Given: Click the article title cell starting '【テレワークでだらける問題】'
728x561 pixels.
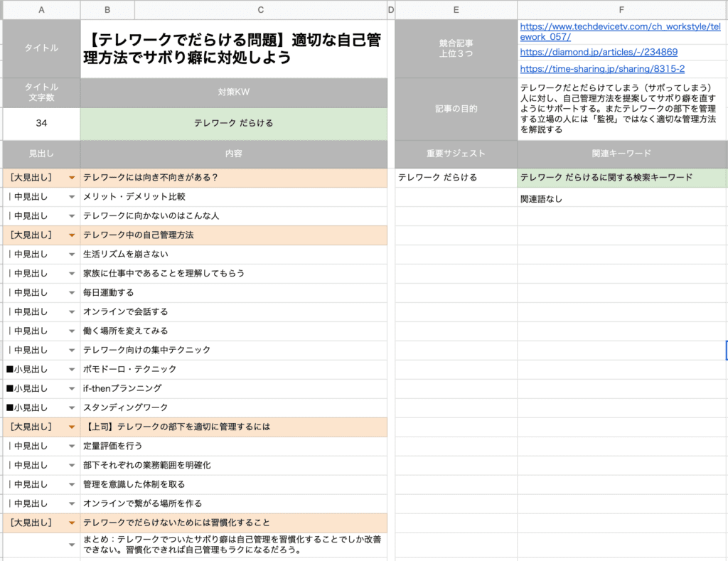Looking at the screenshot, I should tap(234, 49).
